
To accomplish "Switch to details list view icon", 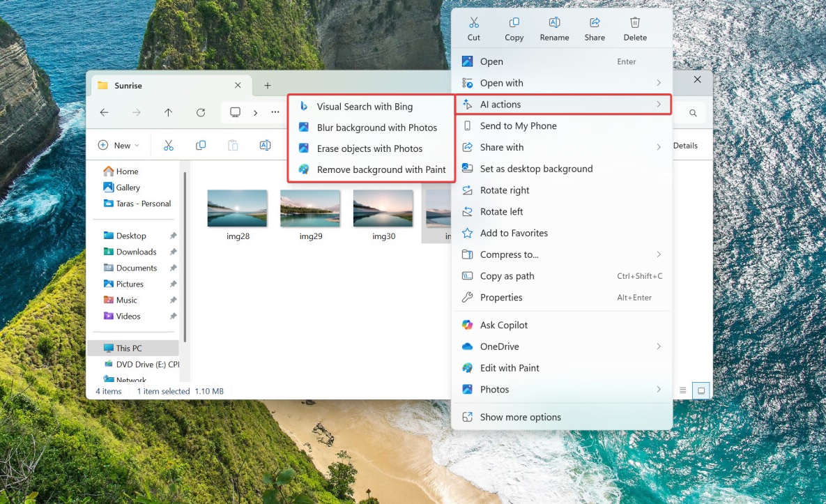I will click(682, 390).
